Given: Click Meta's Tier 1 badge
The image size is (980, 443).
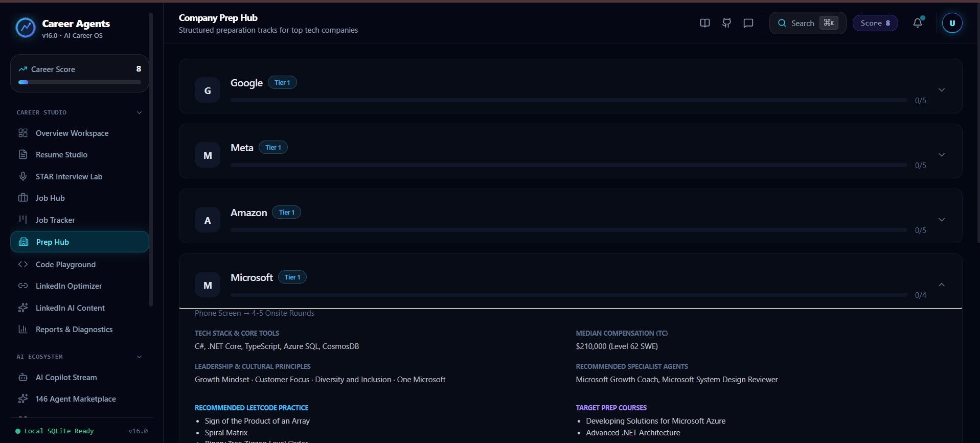Looking at the screenshot, I should point(273,147).
